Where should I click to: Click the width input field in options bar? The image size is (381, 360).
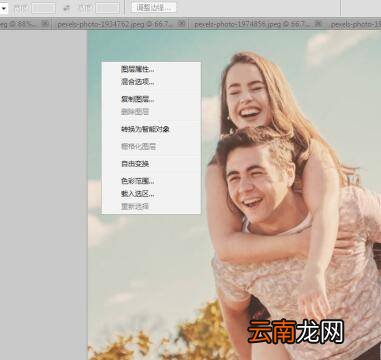(43, 8)
